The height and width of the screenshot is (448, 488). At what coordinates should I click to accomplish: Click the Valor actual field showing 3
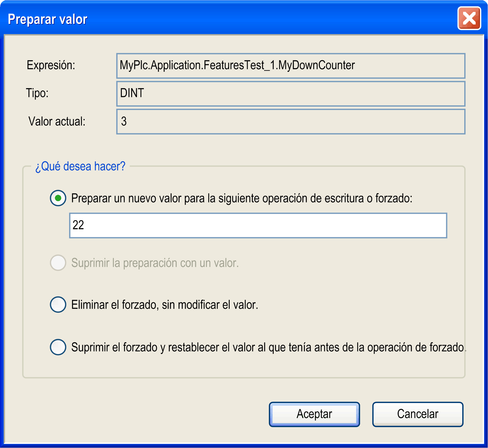[291, 122]
